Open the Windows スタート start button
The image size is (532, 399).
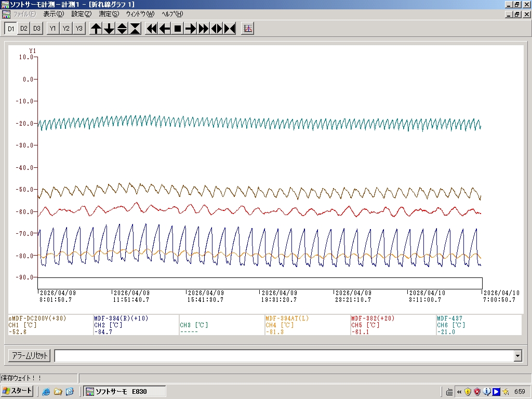tap(18, 391)
